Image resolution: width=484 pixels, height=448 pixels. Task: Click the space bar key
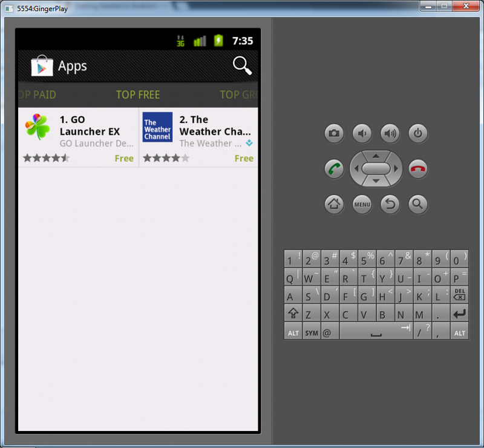[376, 331]
